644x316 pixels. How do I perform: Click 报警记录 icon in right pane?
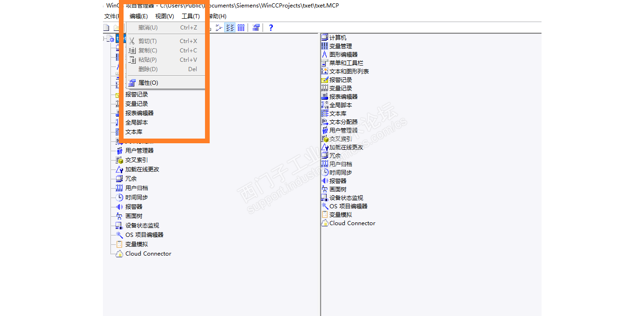coord(325,80)
